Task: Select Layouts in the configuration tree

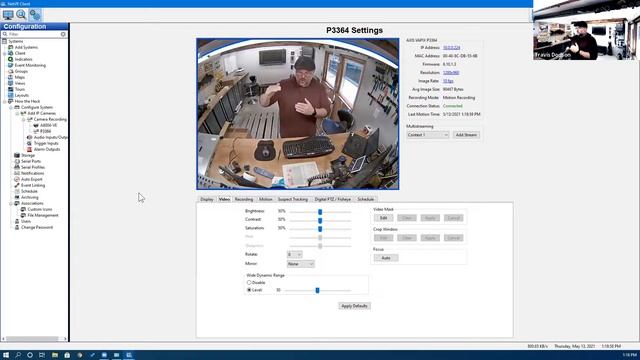Action: click(22, 95)
